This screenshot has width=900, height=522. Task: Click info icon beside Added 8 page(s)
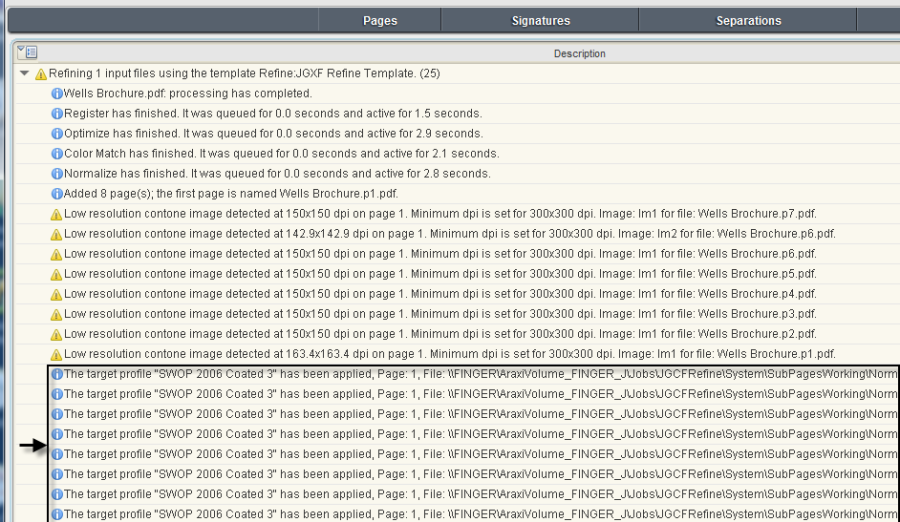57,194
